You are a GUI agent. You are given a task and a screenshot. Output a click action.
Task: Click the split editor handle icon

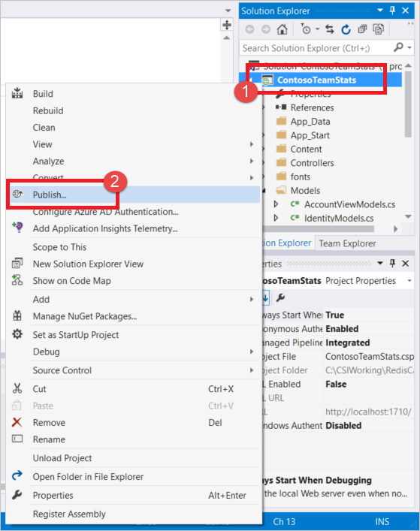tap(227, 25)
